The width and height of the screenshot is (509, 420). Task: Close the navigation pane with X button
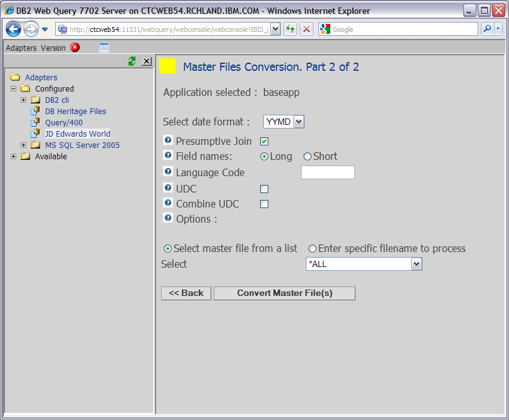pos(147,61)
